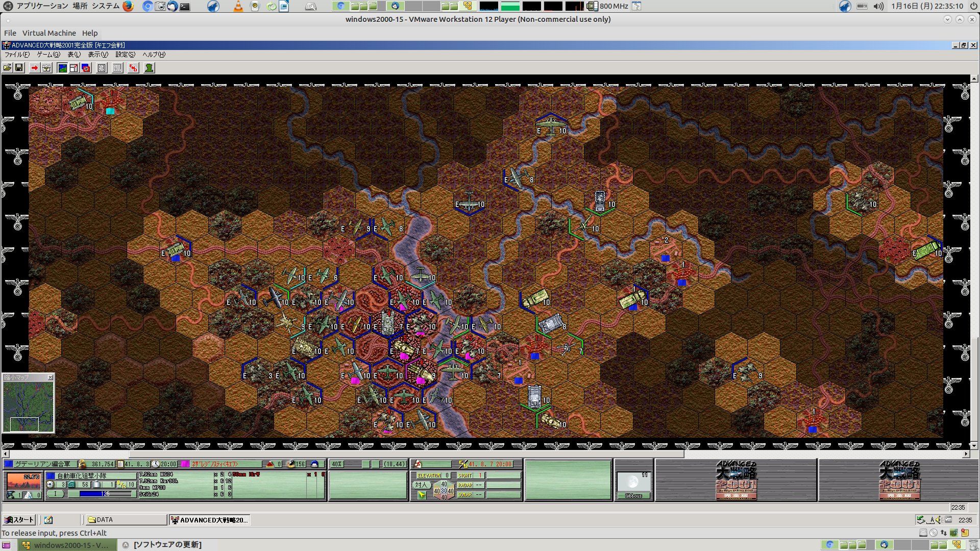Open VMware Virtual Machine menu

[49, 33]
